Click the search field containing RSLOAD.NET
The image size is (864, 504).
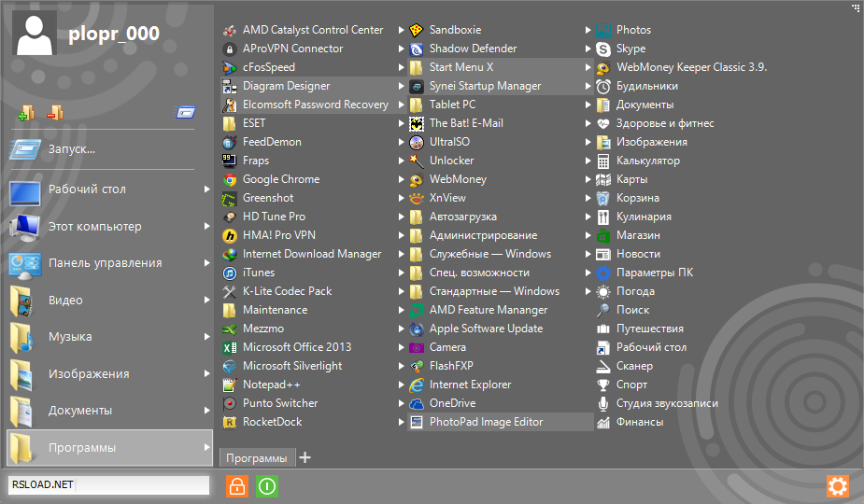click(107, 485)
